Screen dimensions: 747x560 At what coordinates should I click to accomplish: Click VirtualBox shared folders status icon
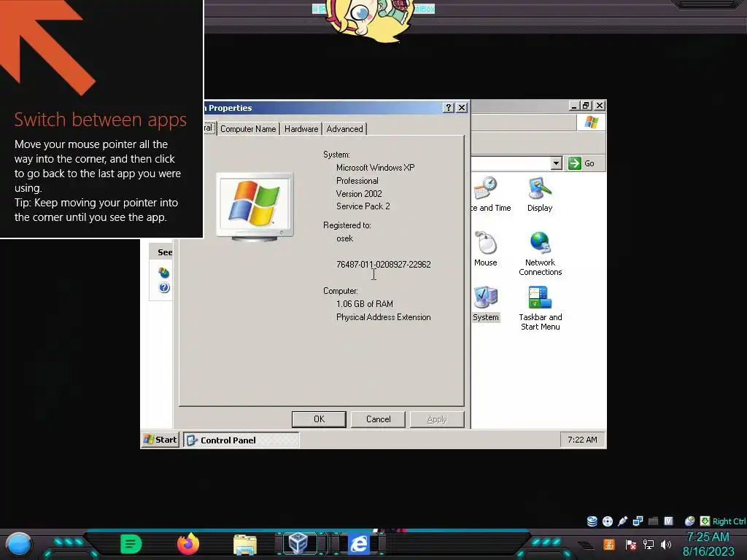tap(653, 521)
